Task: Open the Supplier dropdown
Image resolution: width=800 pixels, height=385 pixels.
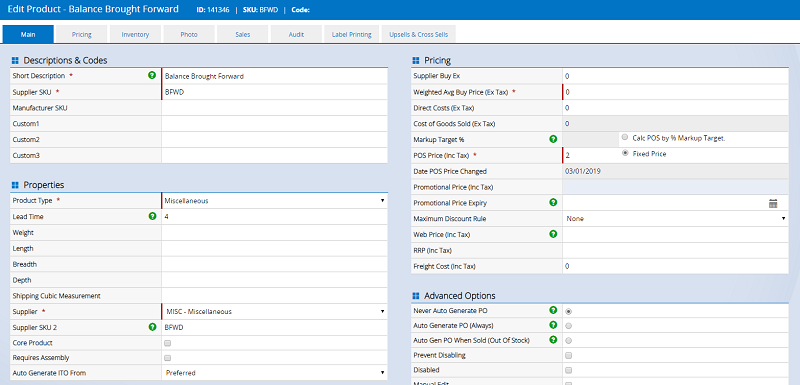Action: [274, 311]
